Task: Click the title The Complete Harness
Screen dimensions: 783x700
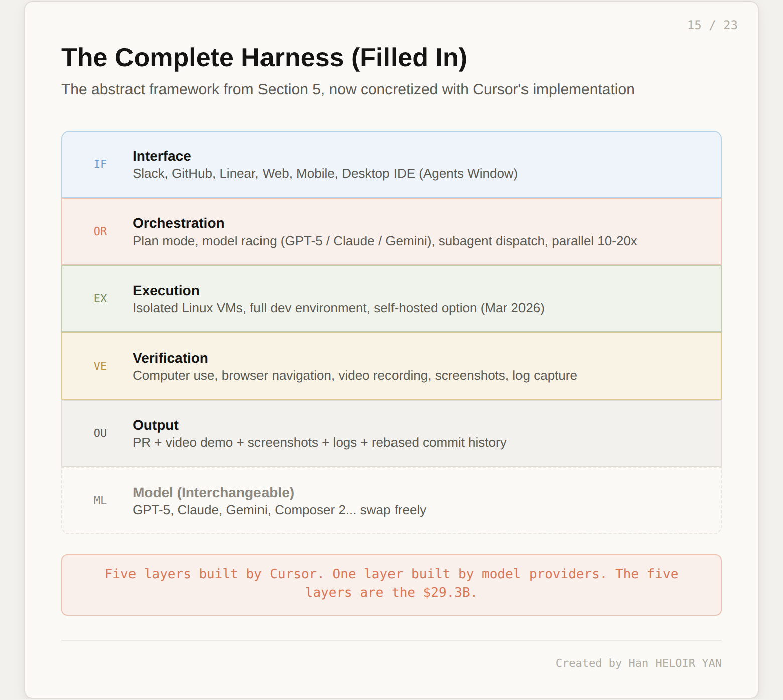Action: (x=264, y=58)
